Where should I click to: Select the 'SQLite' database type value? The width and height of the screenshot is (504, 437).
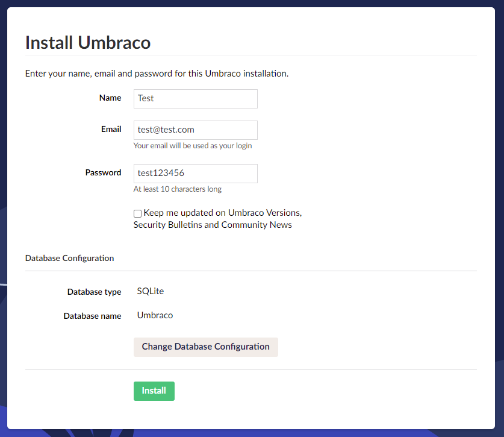click(x=151, y=291)
